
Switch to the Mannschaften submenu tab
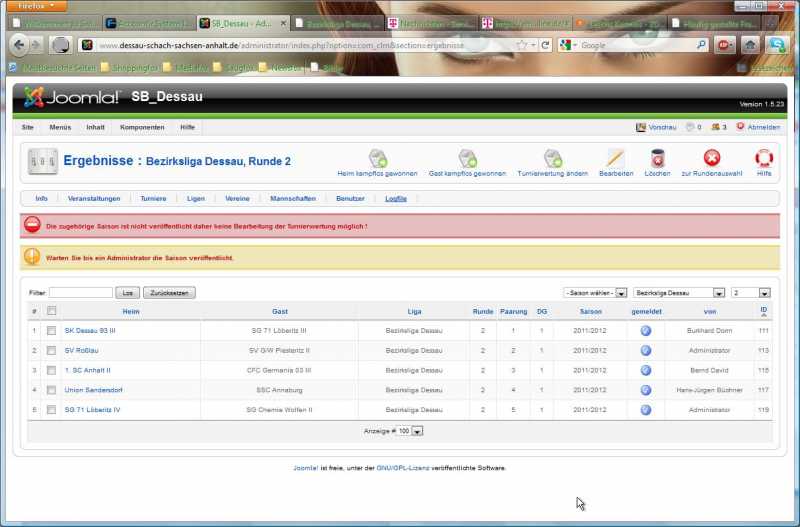coord(293,199)
